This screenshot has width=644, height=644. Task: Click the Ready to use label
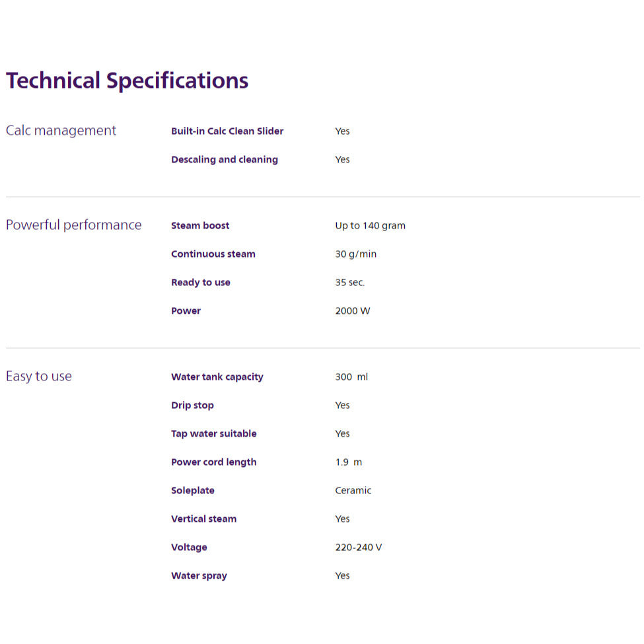[201, 283]
